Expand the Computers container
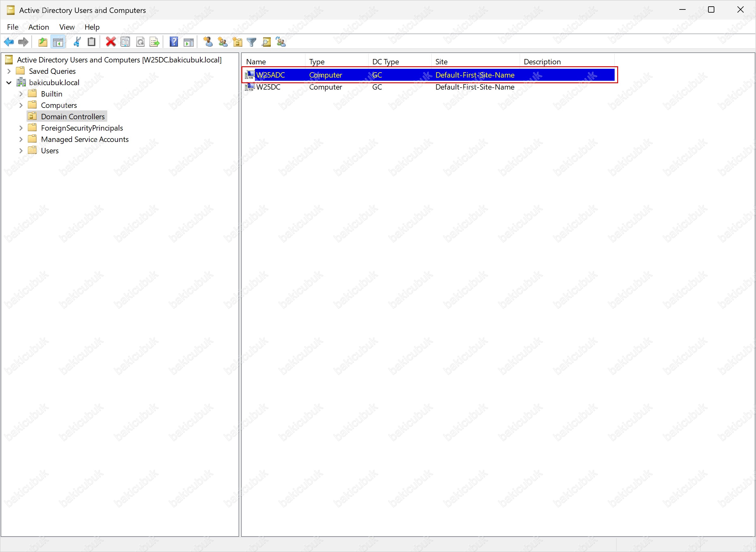Viewport: 756px width, 552px height. (21, 105)
